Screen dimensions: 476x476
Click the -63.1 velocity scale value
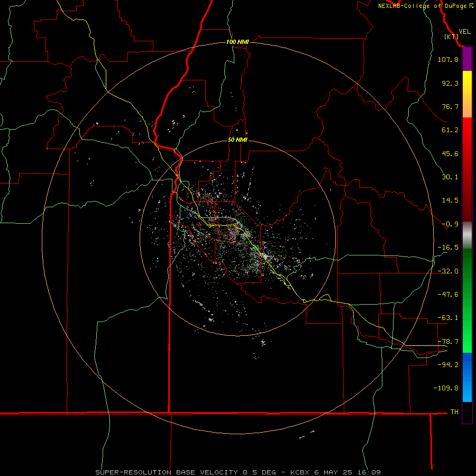[448, 318]
